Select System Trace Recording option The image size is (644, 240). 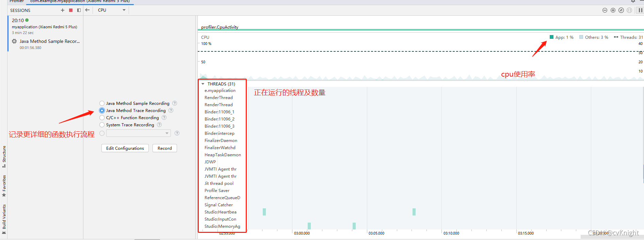pos(102,125)
